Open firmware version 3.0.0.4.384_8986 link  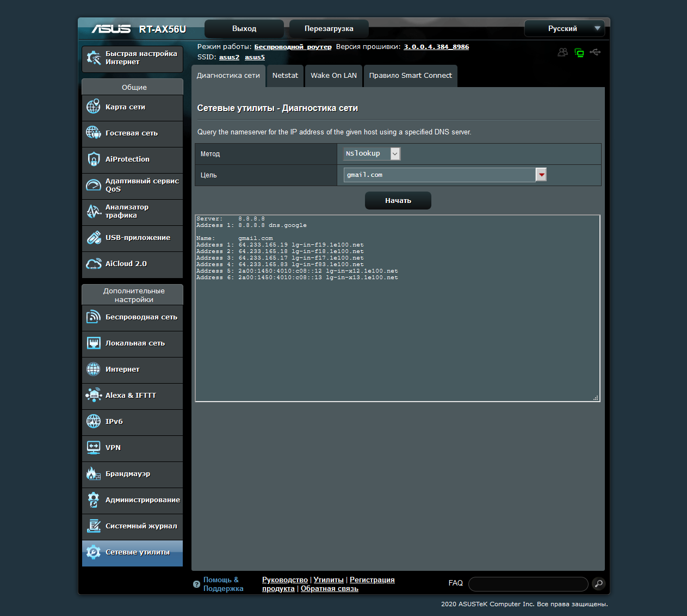(436, 47)
